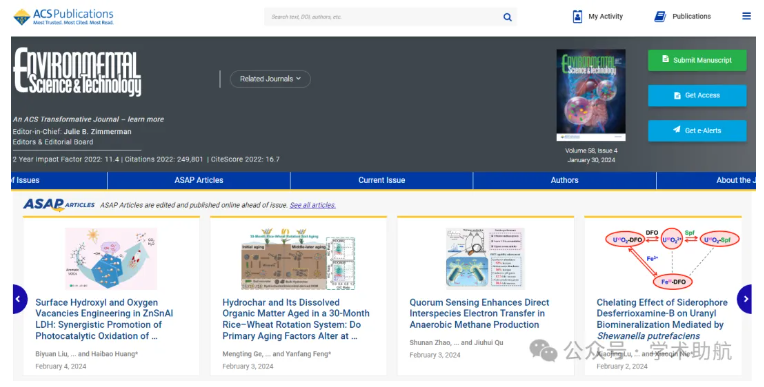
Task: Open the Publications menu
Action: pos(682,17)
